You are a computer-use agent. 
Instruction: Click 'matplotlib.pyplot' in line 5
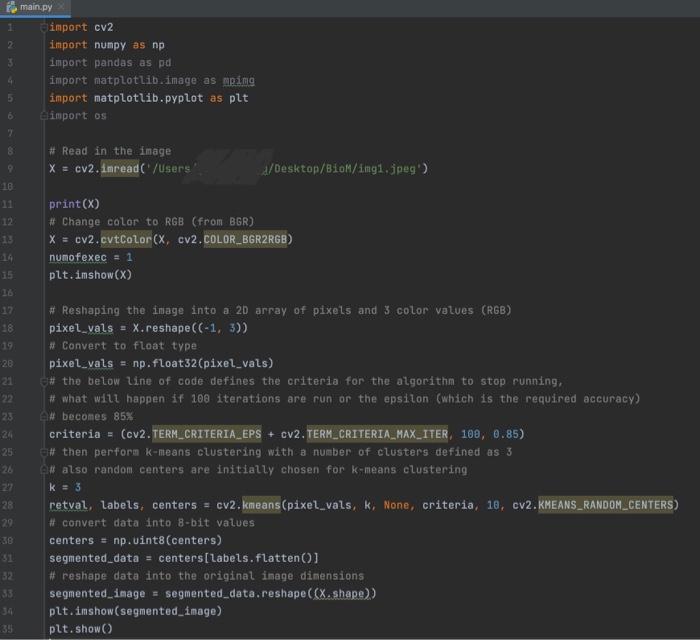click(x=148, y=98)
